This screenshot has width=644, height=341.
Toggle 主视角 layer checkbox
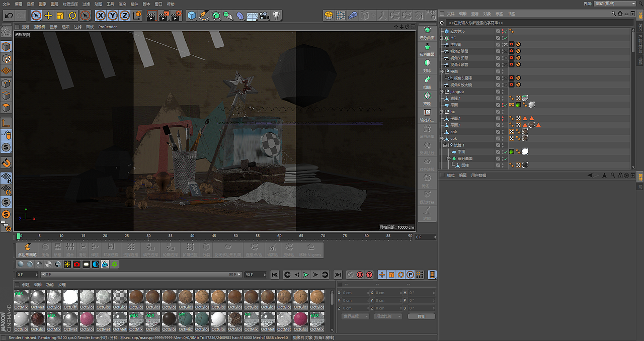(498, 44)
